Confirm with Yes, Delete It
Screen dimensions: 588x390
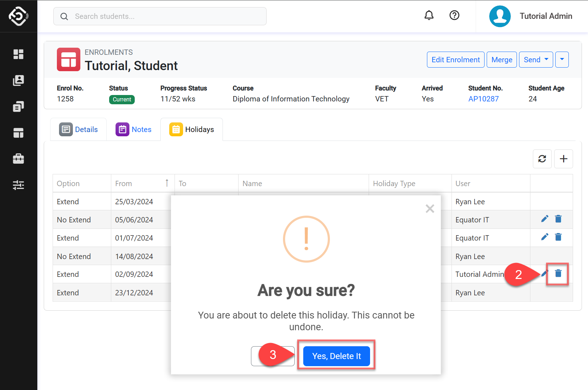(337, 356)
